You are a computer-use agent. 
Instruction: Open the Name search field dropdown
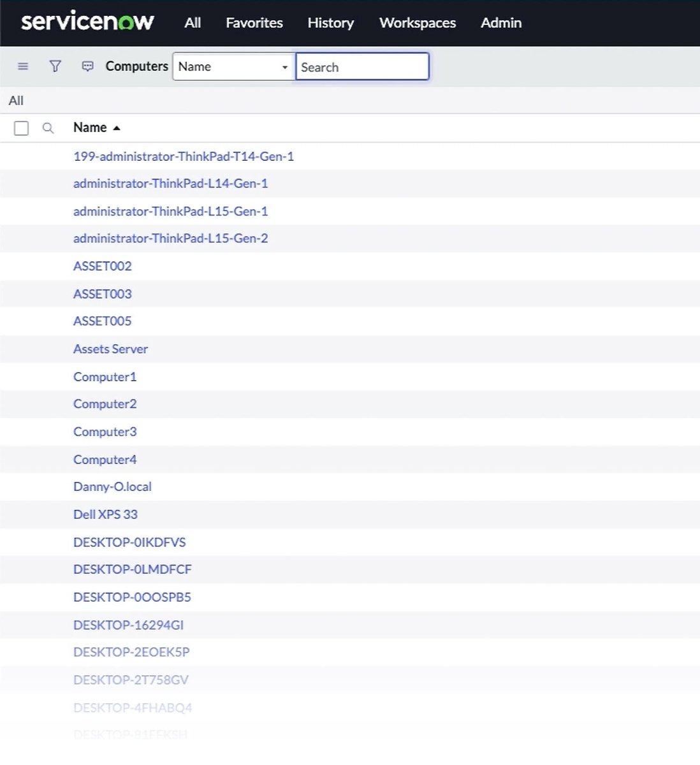click(284, 66)
